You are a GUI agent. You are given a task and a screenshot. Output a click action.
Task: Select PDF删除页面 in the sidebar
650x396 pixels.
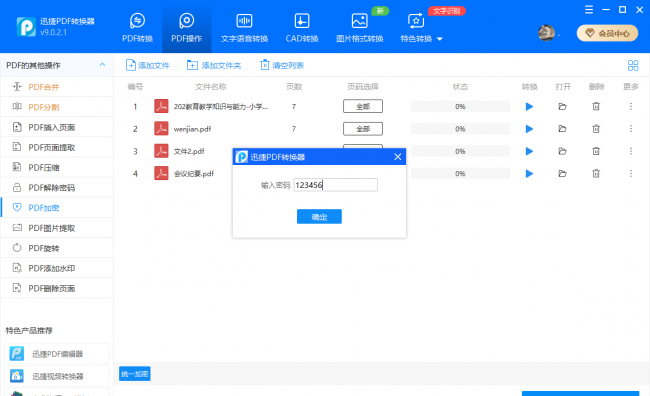click(57, 288)
